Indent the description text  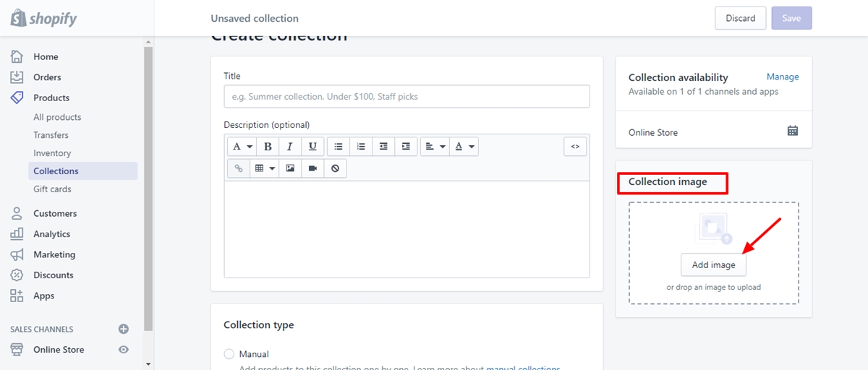[406, 147]
